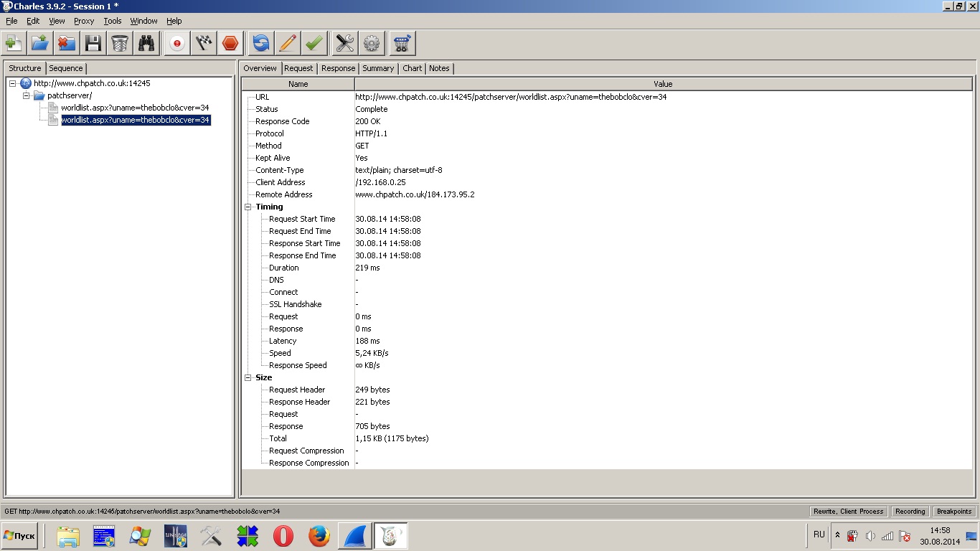Open Find with the binoculars icon
The image size is (980, 551).
pos(147,43)
